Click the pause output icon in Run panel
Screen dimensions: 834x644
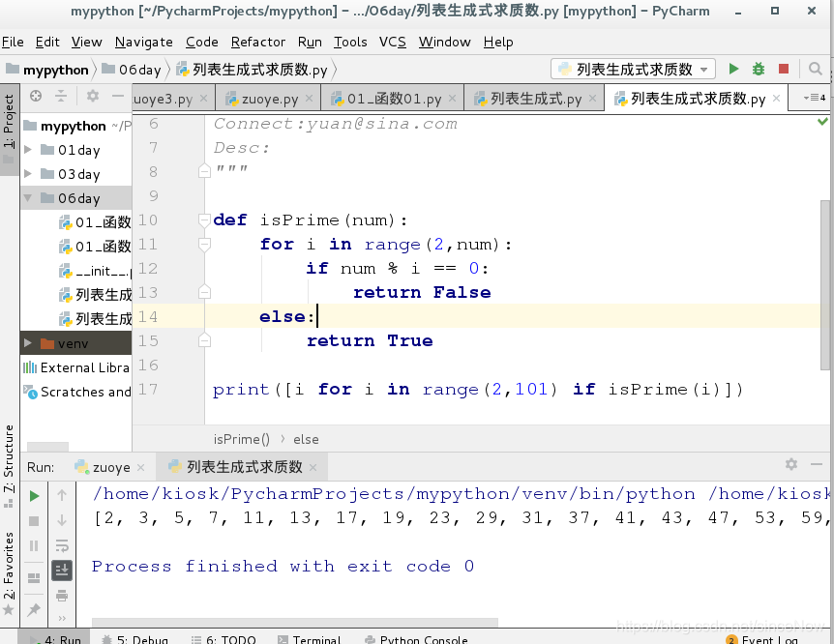coord(34,546)
